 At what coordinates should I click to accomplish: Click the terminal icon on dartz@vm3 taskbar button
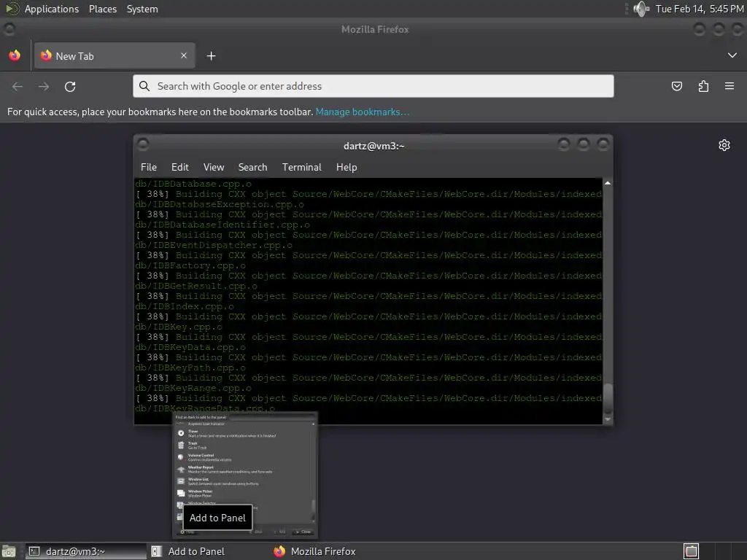click(34, 551)
